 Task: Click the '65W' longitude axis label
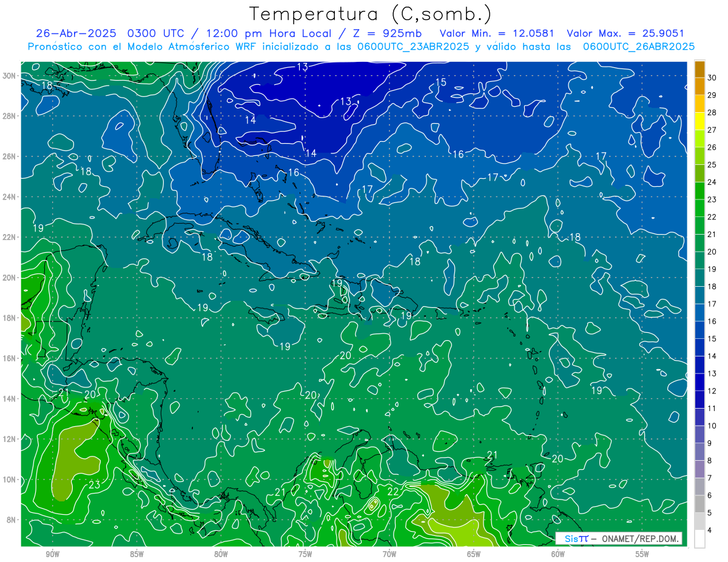pyautogui.click(x=474, y=555)
